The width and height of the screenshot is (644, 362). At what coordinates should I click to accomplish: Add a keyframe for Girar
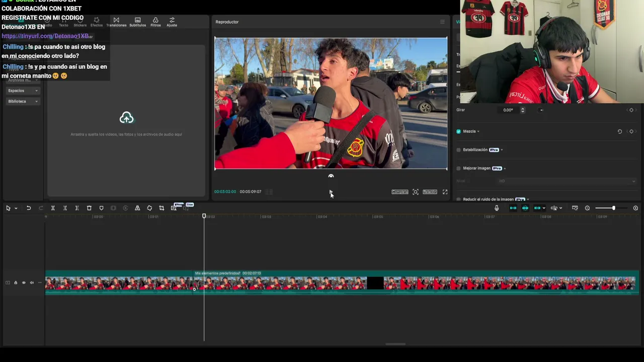pos(631,110)
